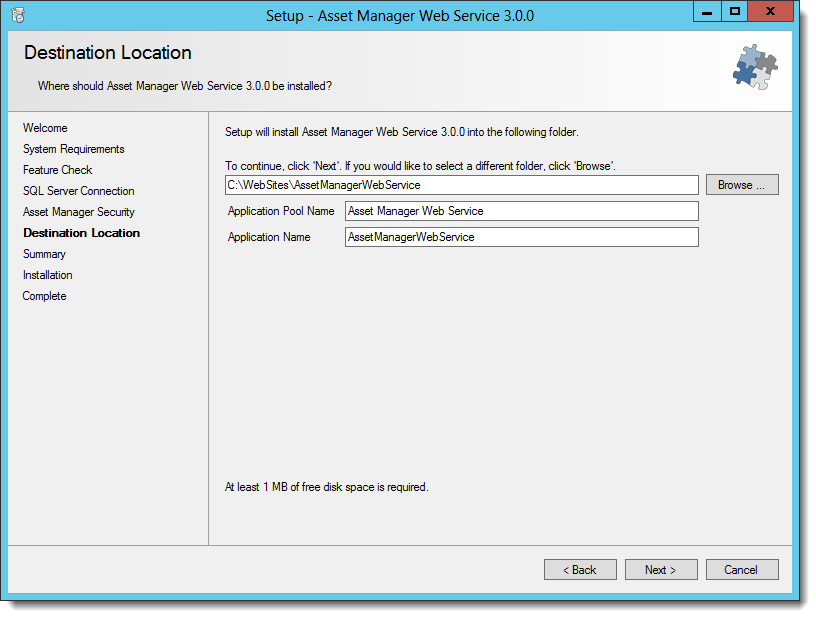This screenshot has width=816, height=617.
Task: Click the Next > button
Action: click(661, 570)
